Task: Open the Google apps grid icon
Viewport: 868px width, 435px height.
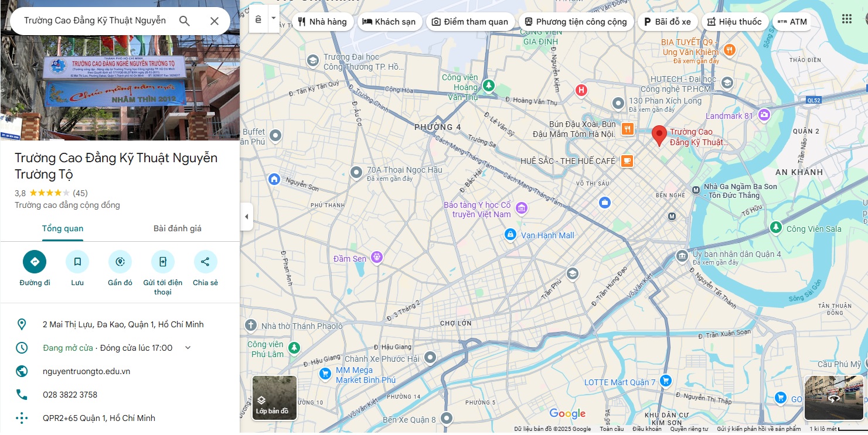Action: 846,19
